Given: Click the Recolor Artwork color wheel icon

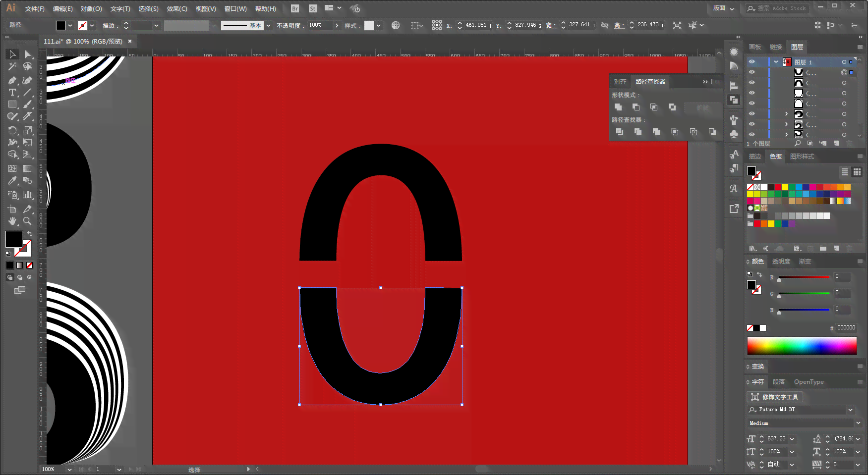Looking at the screenshot, I should pos(396,25).
